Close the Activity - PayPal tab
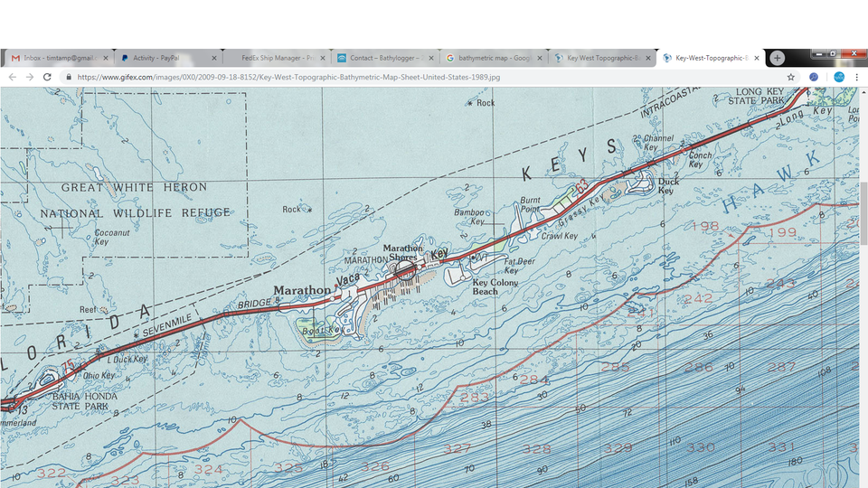The width and height of the screenshot is (868, 488). tap(214, 58)
